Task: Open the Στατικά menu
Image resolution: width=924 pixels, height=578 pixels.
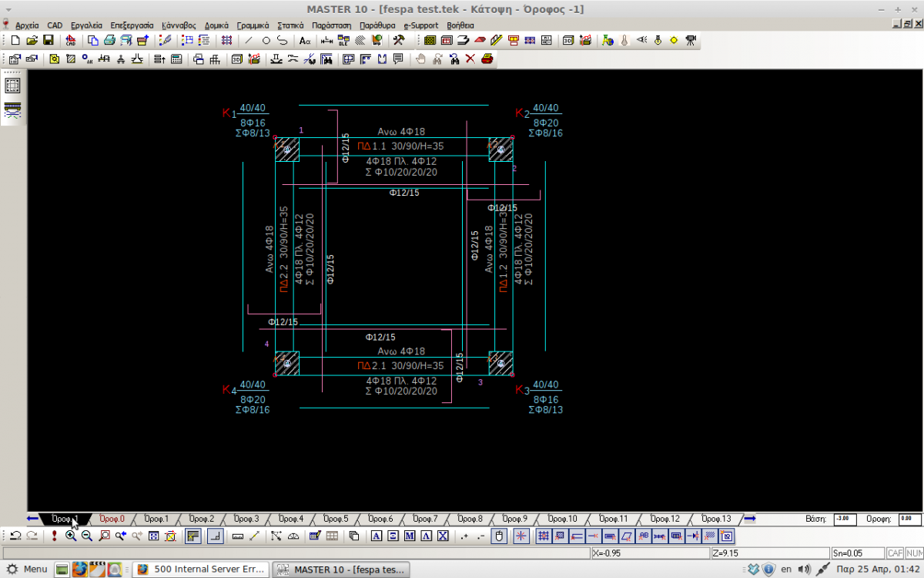Action: click(x=290, y=25)
